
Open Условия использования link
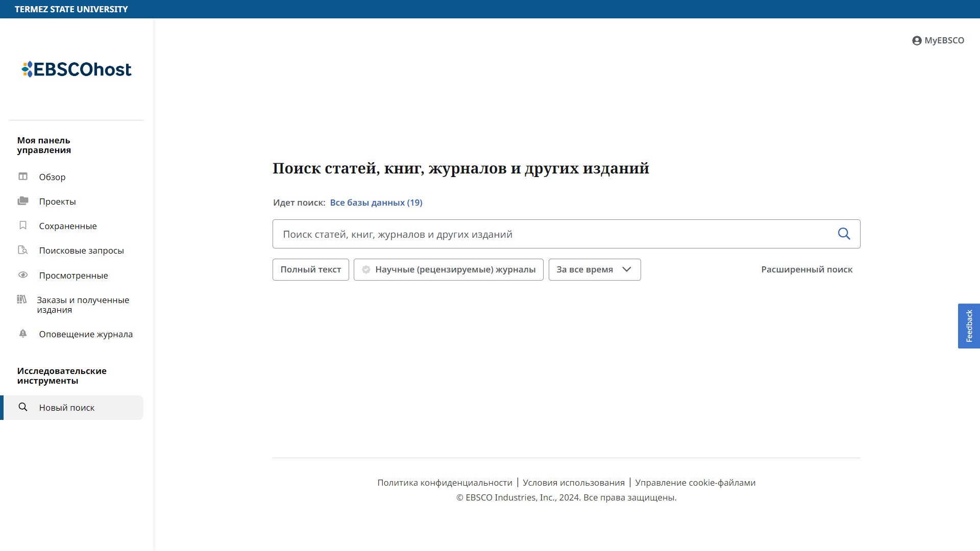point(574,483)
